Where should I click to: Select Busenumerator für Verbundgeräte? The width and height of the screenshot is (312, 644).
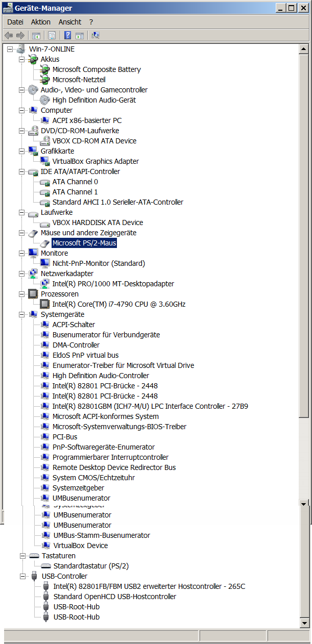coord(106,335)
